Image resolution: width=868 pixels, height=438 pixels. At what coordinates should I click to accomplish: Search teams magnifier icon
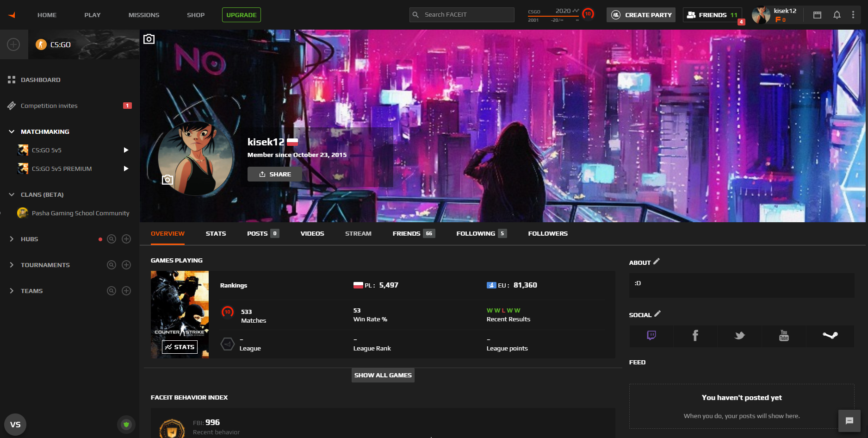112,291
